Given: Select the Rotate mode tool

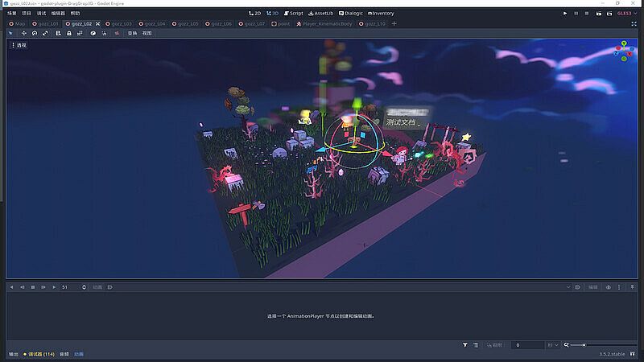Looking at the screenshot, I should pyautogui.click(x=35, y=33).
